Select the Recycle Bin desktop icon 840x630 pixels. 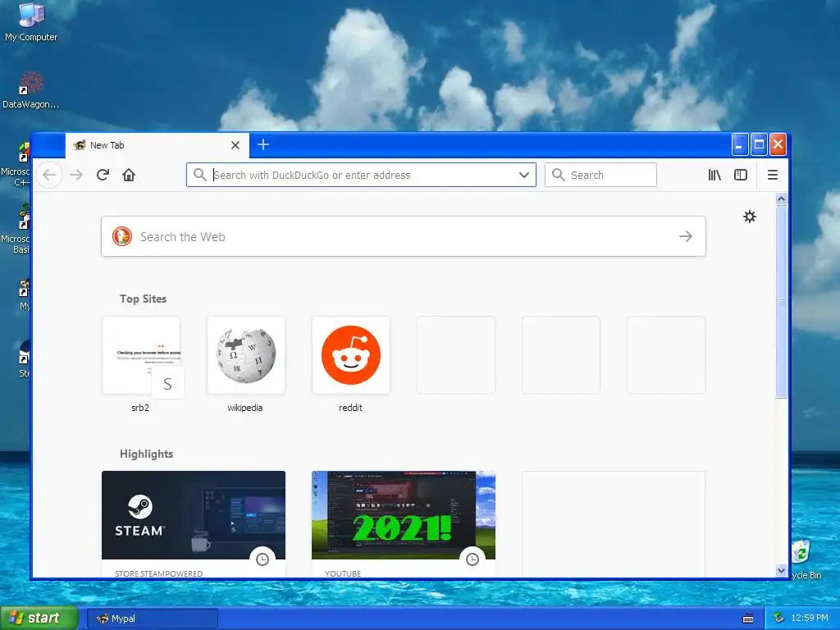(806, 559)
